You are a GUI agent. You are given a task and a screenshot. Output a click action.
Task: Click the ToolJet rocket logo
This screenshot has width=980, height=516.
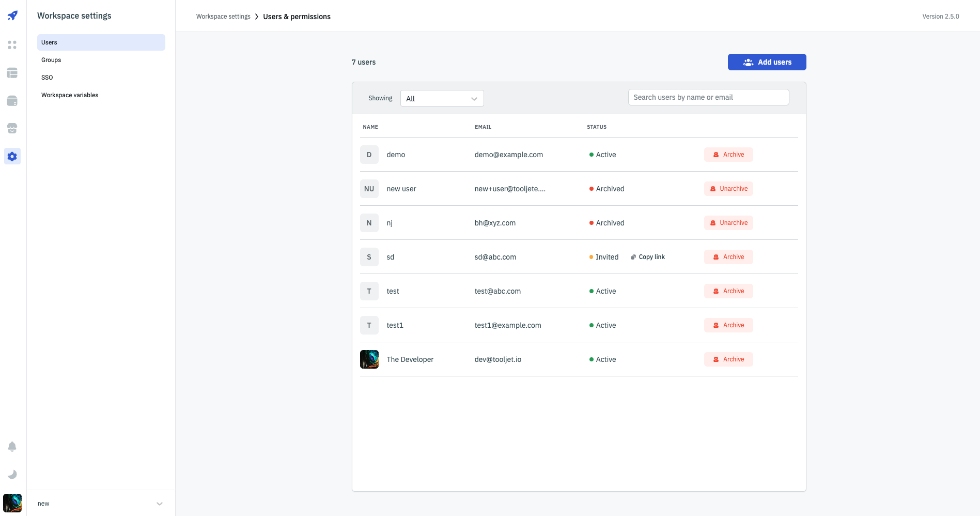pyautogui.click(x=12, y=16)
